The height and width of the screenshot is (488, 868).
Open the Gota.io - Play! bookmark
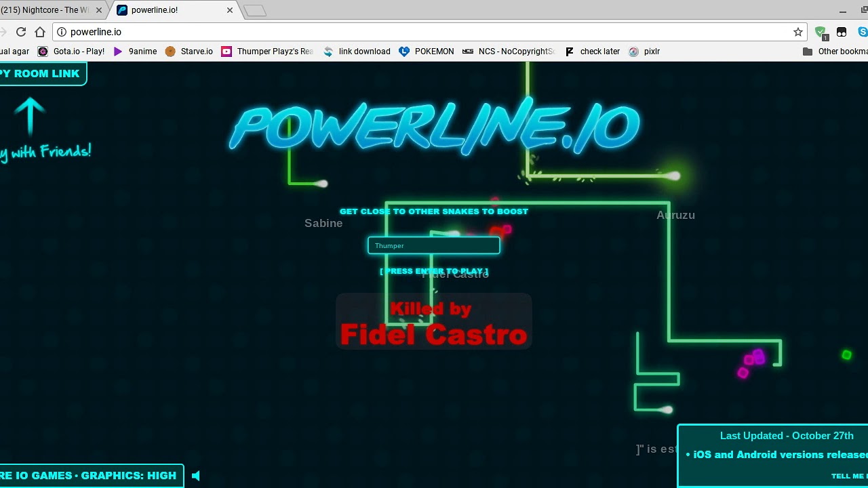71,52
